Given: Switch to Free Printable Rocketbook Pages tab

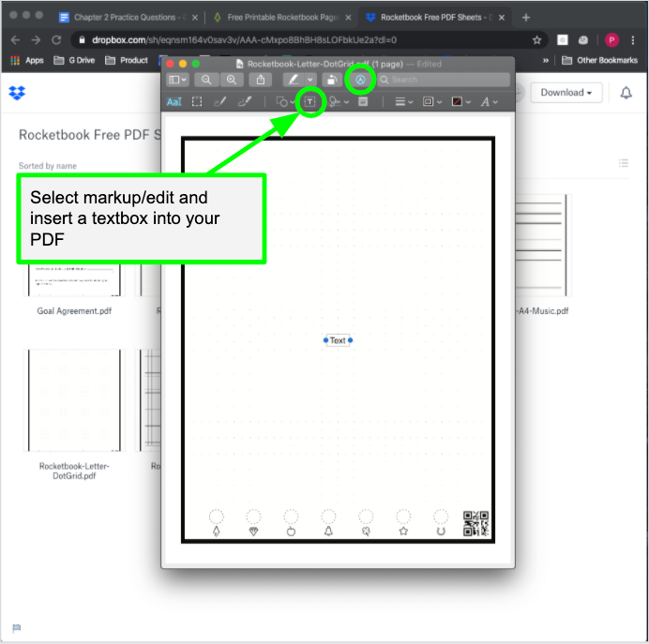Looking at the screenshot, I should 283,18.
